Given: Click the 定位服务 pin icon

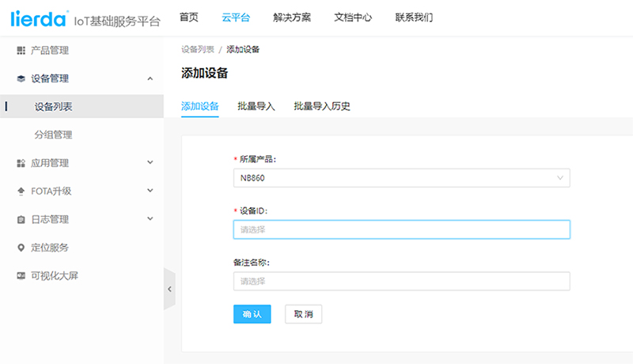Looking at the screenshot, I should [21, 248].
